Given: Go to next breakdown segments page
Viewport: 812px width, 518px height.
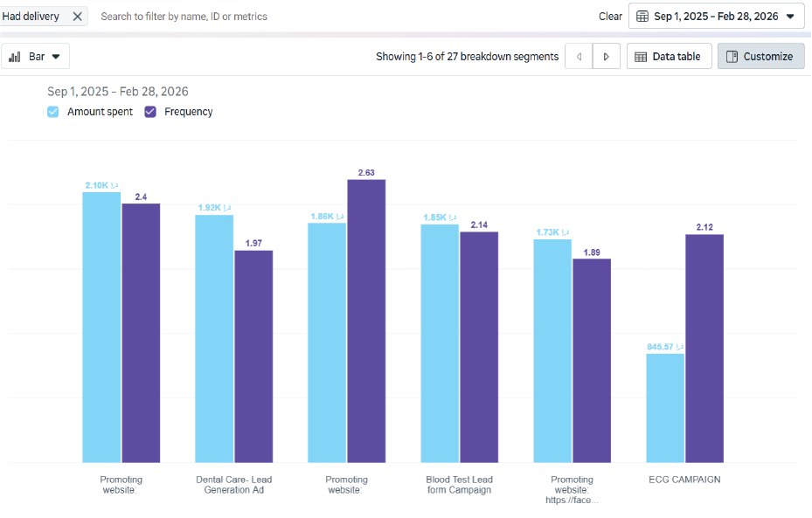Looking at the screenshot, I should [607, 57].
